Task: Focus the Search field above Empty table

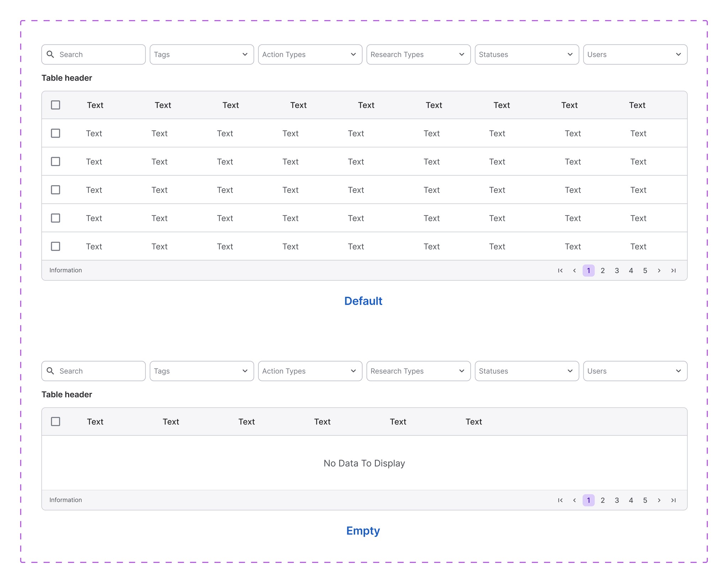Action: [x=93, y=371]
